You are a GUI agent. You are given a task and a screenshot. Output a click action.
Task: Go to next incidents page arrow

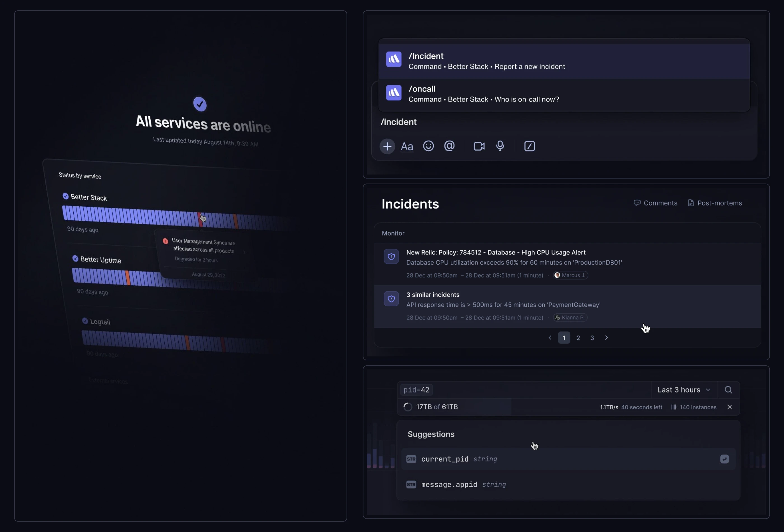(606, 338)
